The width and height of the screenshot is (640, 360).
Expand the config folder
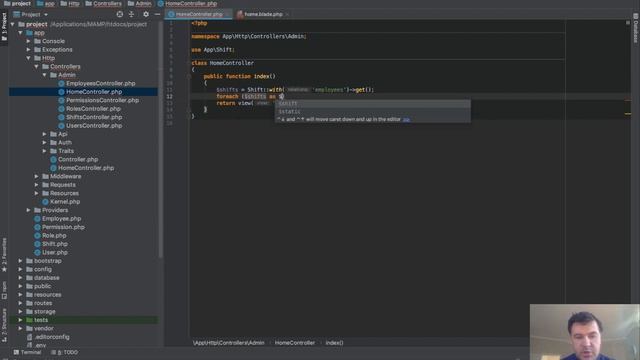[20, 269]
